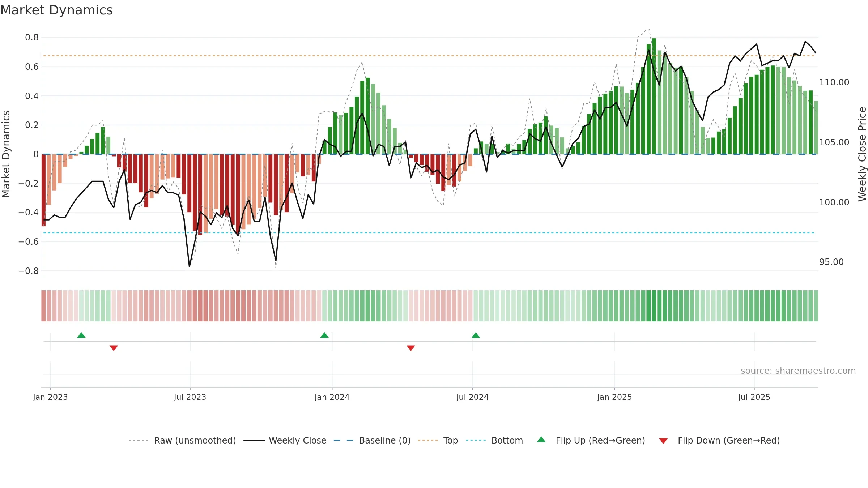Toggle the Raw (unsmoothed) legend entry
Screen dimensions: 868x488
coord(182,440)
